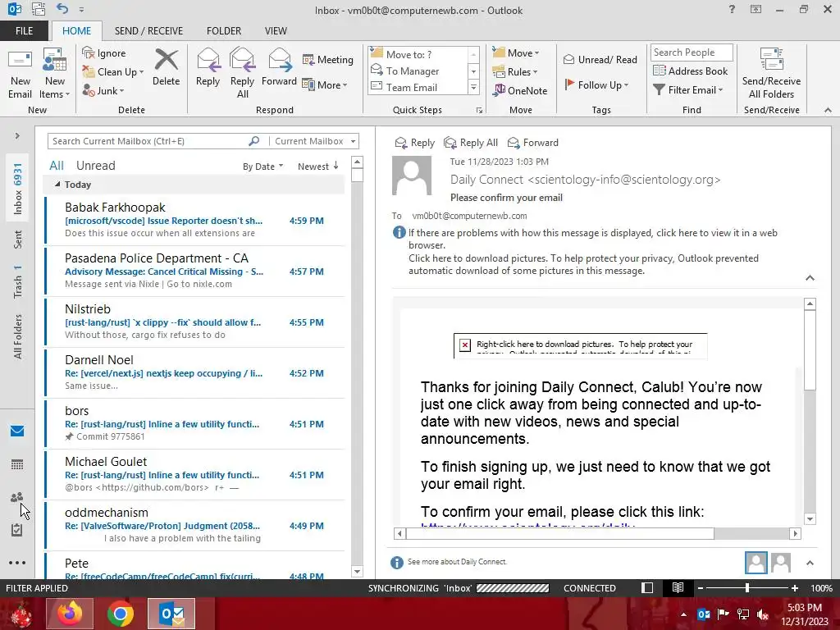Switch to the FOLDER tab
The width and height of the screenshot is (840, 630).
coord(224,30)
